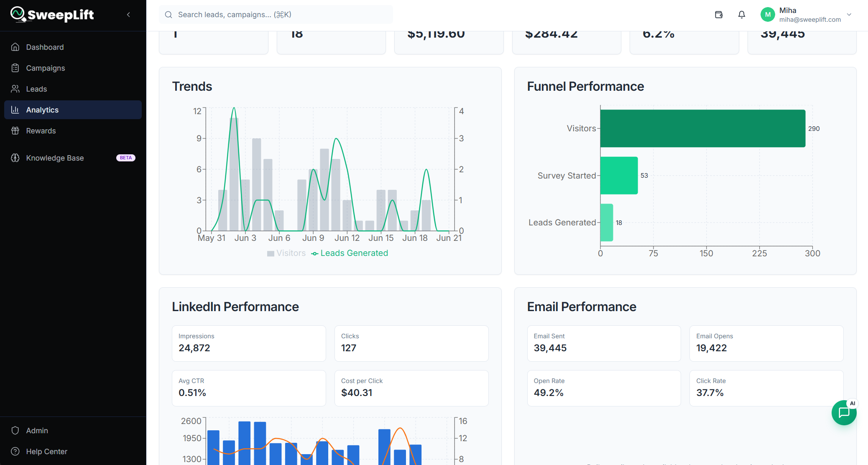Click the Campaigns clipboard icon
The height and width of the screenshot is (465, 868).
15,68
